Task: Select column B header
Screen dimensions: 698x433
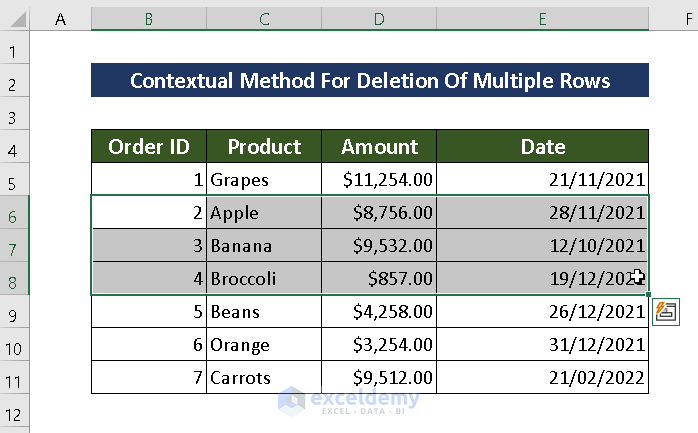Action: tap(148, 19)
